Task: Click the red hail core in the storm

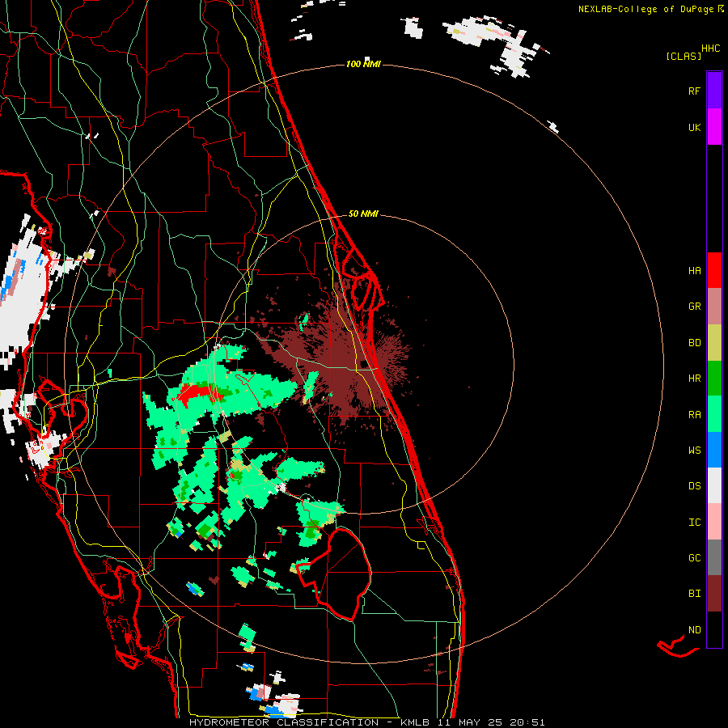Action: tap(197, 392)
